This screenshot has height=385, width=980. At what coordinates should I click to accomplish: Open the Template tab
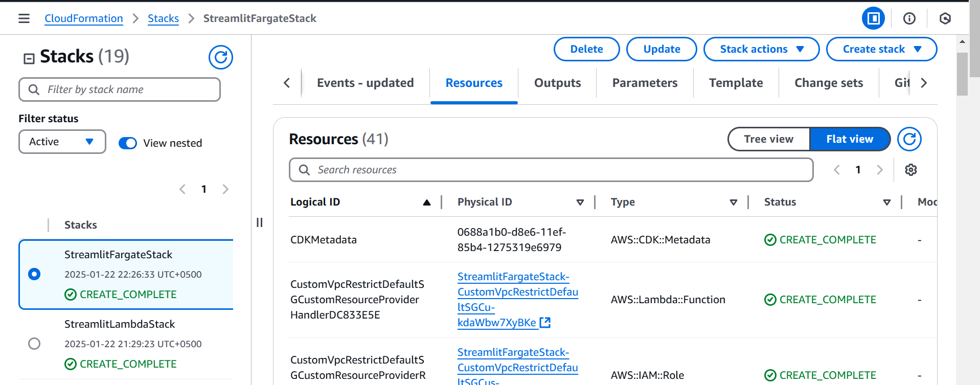[x=736, y=83]
